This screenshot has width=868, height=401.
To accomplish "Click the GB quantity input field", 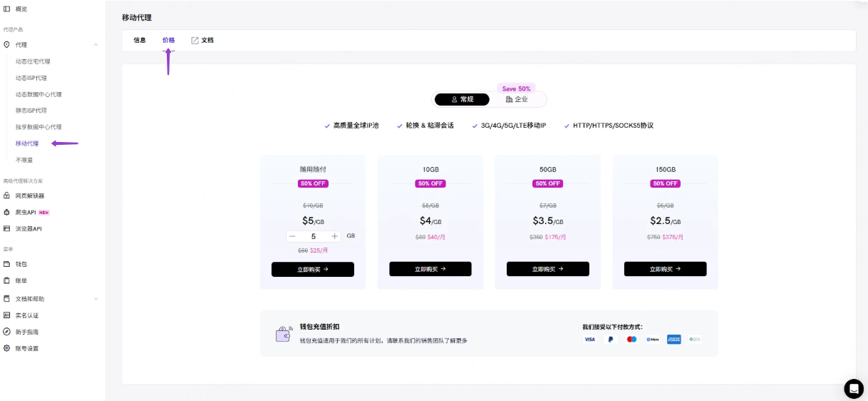I will coord(314,236).
